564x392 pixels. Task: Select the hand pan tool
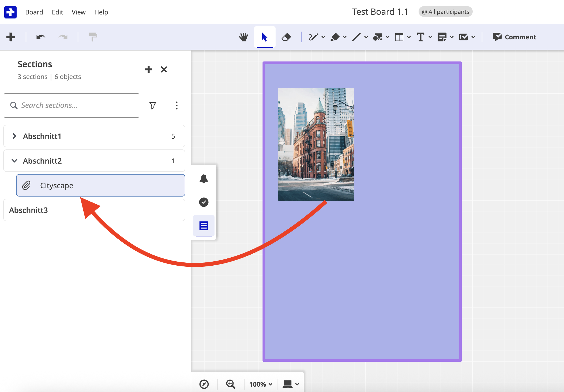point(243,37)
